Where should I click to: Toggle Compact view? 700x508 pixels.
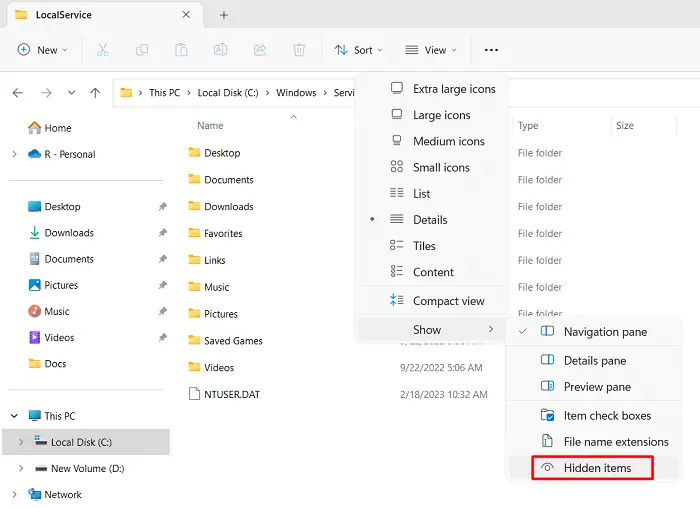(x=432, y=301)
